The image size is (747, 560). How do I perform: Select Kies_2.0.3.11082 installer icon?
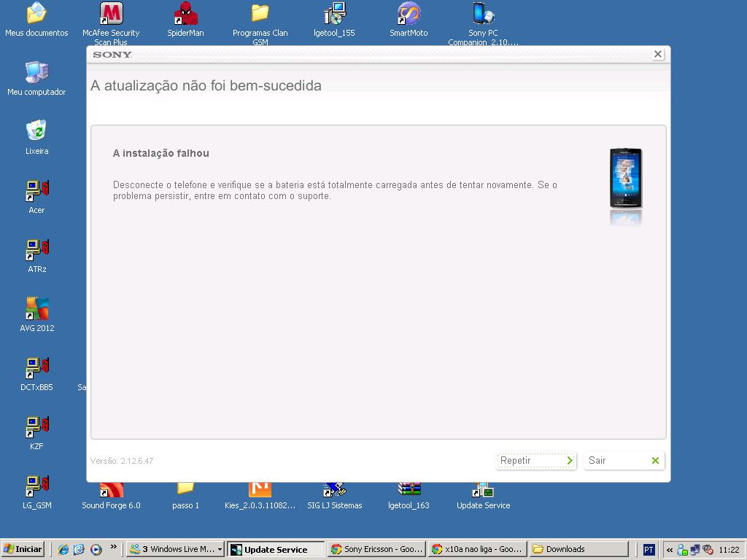pos(260,496)
